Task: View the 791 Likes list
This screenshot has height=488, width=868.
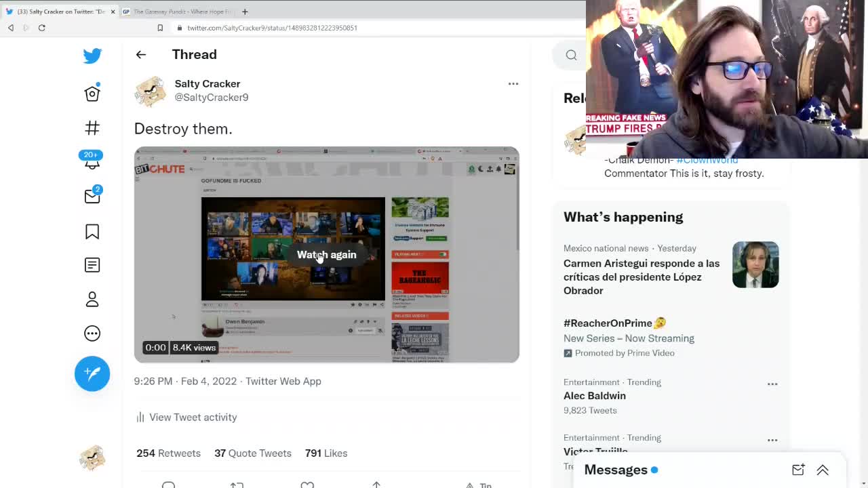Action: (326, 453)
